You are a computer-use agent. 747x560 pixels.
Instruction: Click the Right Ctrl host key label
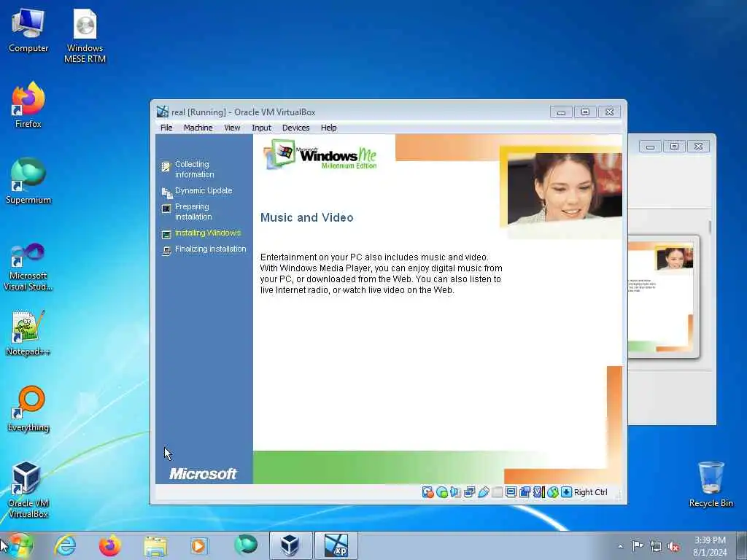[x=591, y=492]
